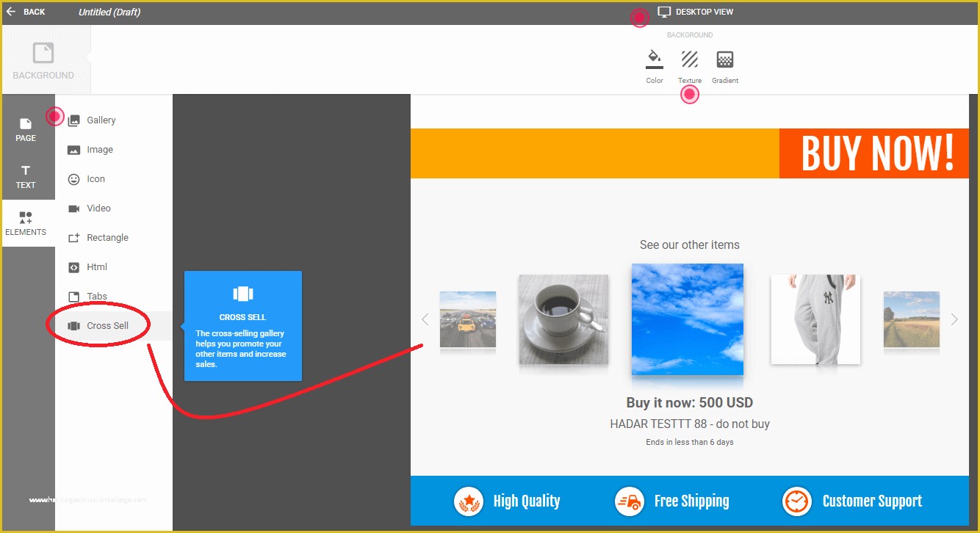This screenshot has height=533, width=980.
Task: Select the gray sweatpants item thumbnail
Action: pyautogui.click(x=815, y=319)
